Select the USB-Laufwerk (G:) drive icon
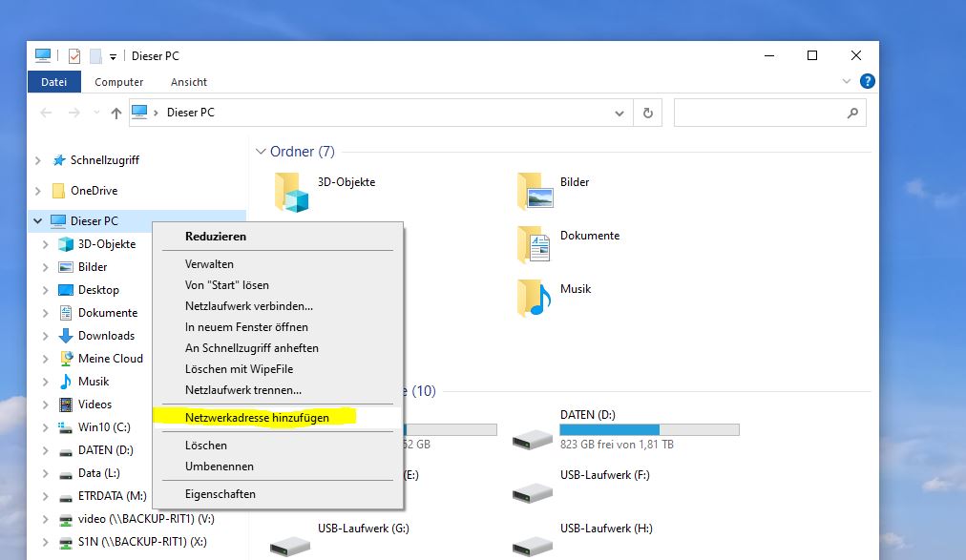 [290, 546]
